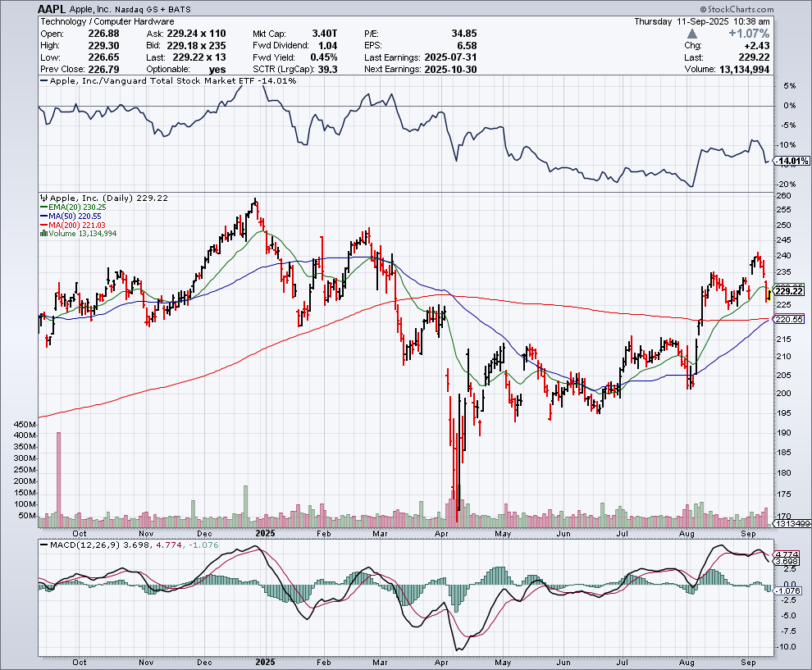Select the Ask quote 229.24 x 110
The image size is (812, 670).
[x=196, y=34]
